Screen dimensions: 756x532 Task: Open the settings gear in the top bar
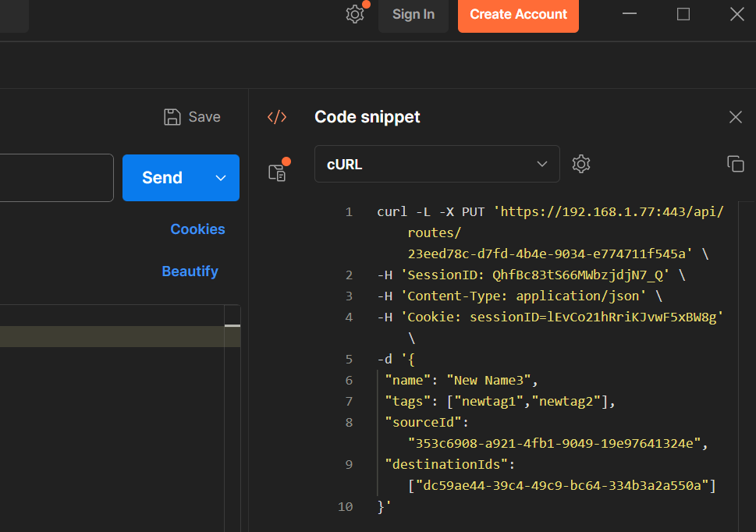coord(355,14)
